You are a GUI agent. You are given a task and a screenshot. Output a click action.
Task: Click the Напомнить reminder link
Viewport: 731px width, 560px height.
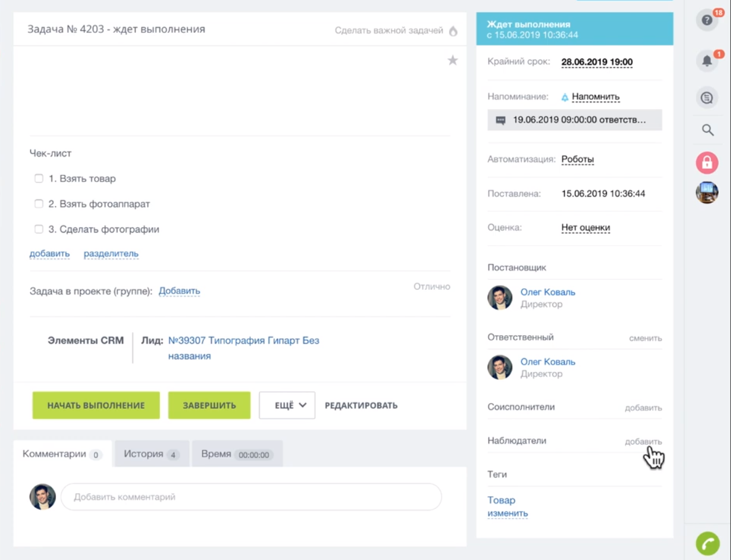[x=596, y=97]
